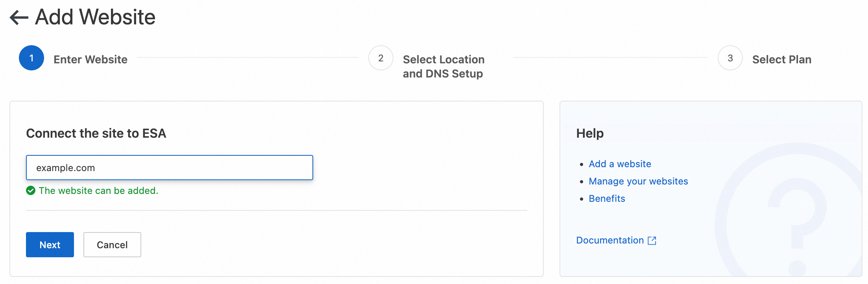The height and width of the screenshot is (284, 868).
Task: Open the Benefits help link
Action: coord(607,199)
